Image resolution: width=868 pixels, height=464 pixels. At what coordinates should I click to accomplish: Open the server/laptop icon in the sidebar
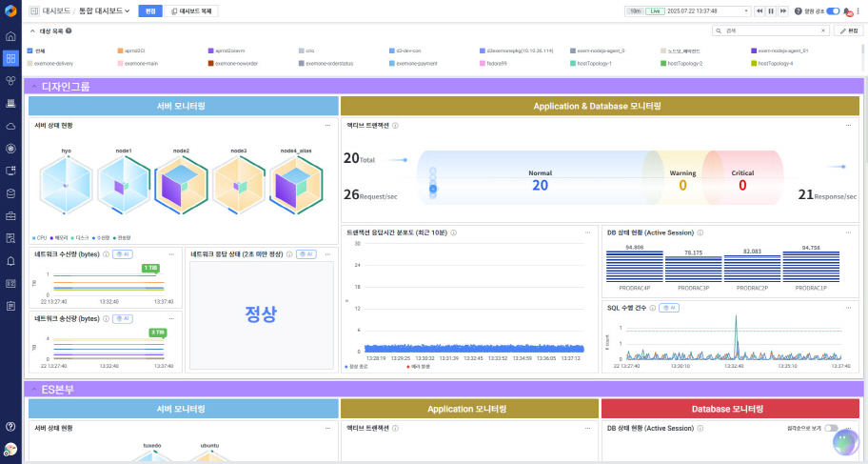(x=10, y=103)
